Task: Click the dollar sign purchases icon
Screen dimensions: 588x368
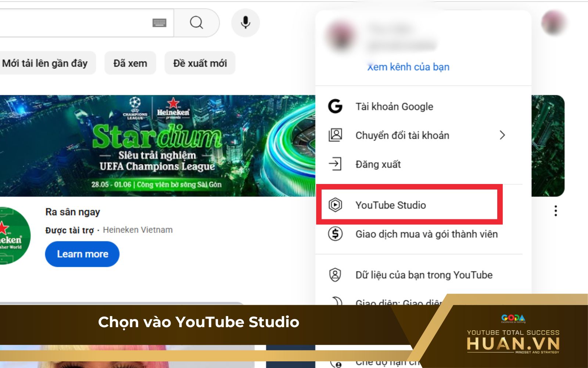Action: tap(335, 234)
